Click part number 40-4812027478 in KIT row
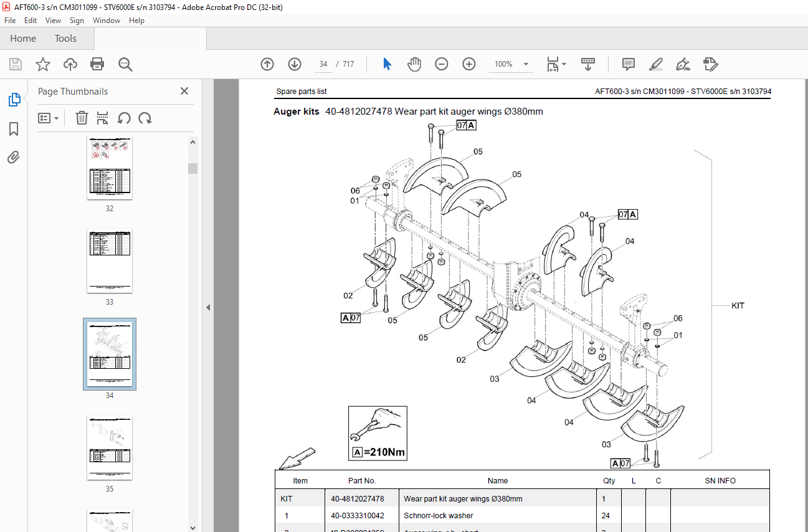 (358, 499)
